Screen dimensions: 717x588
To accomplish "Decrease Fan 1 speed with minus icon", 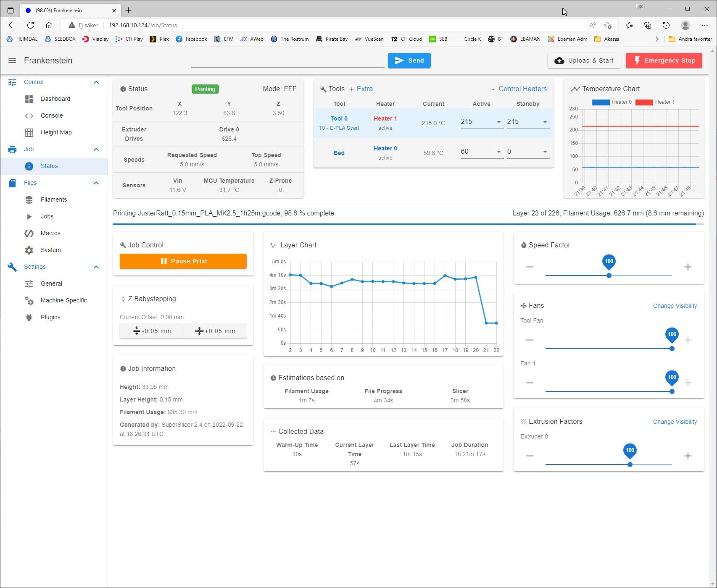I will (x=530, y=383).
